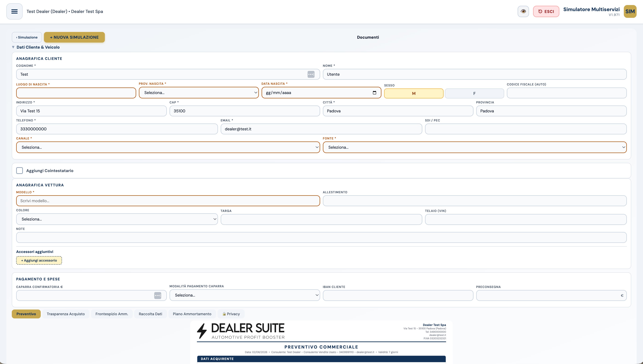
Task: Click the Targa field
Action: [321, 220]
